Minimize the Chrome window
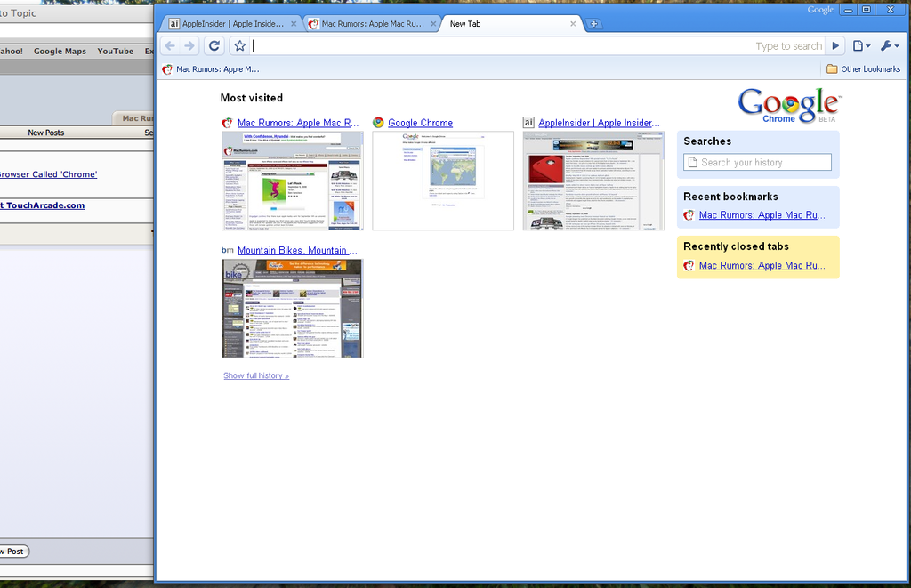911x588 pixels. pos(848,10)
